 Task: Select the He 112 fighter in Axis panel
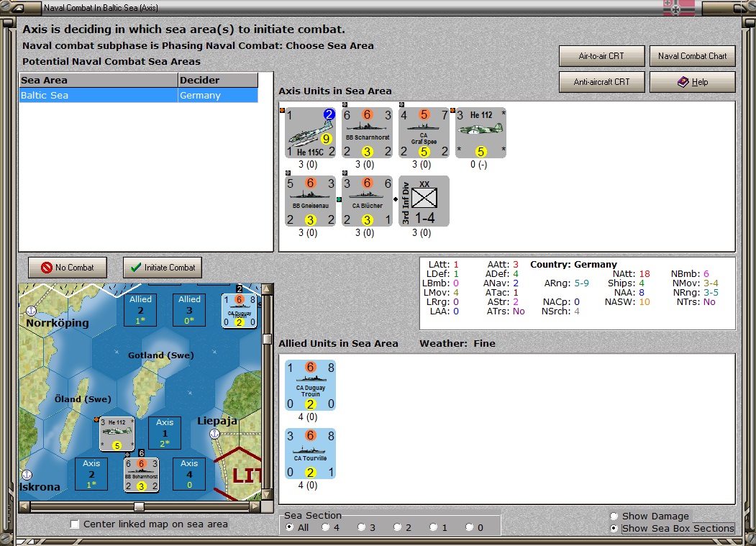pos(481,132)
